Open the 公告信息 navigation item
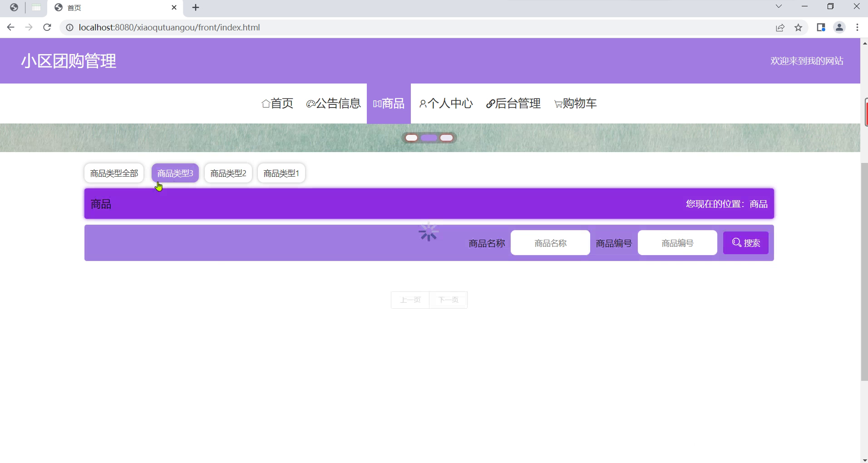Viewport: 868px width, 463px height. pos(333,103)
